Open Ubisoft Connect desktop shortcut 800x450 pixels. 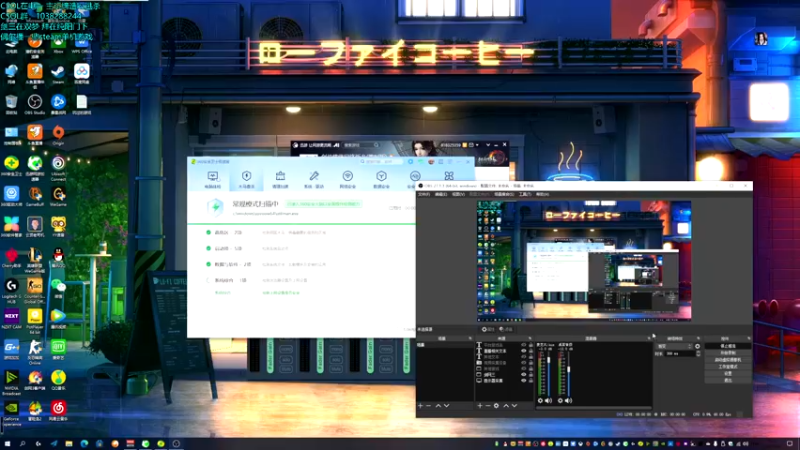[58, 168]
